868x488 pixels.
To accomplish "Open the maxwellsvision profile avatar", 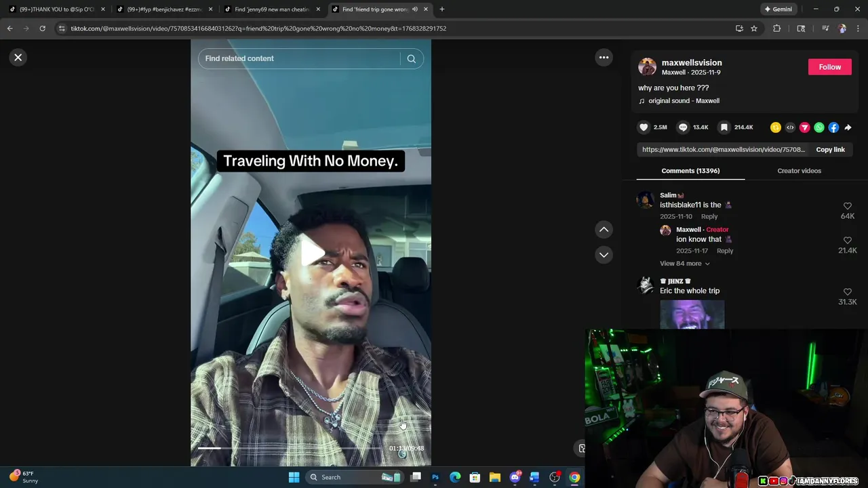I will [x=648, y=67].
